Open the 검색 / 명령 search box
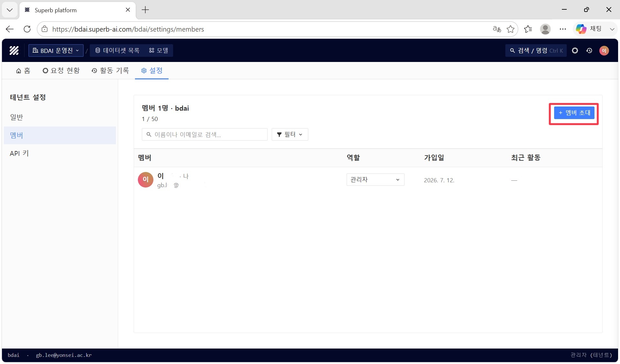The image size is (620, 364). pyautogui.click(x=536, y=50)
